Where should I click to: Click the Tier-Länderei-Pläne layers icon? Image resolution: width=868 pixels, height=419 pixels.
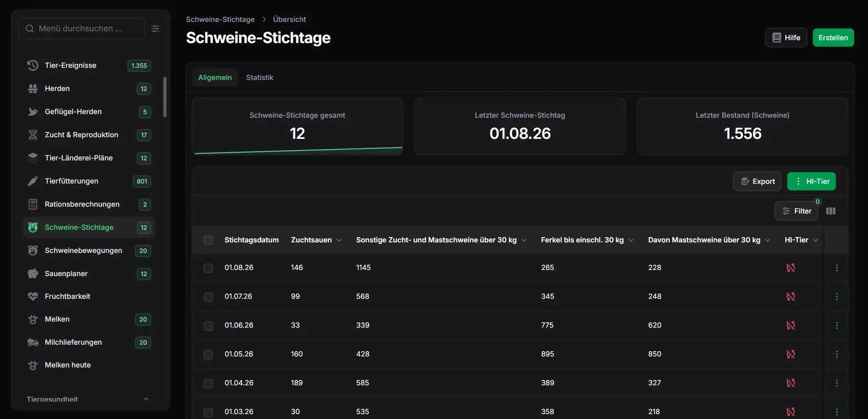coord(32,158)
